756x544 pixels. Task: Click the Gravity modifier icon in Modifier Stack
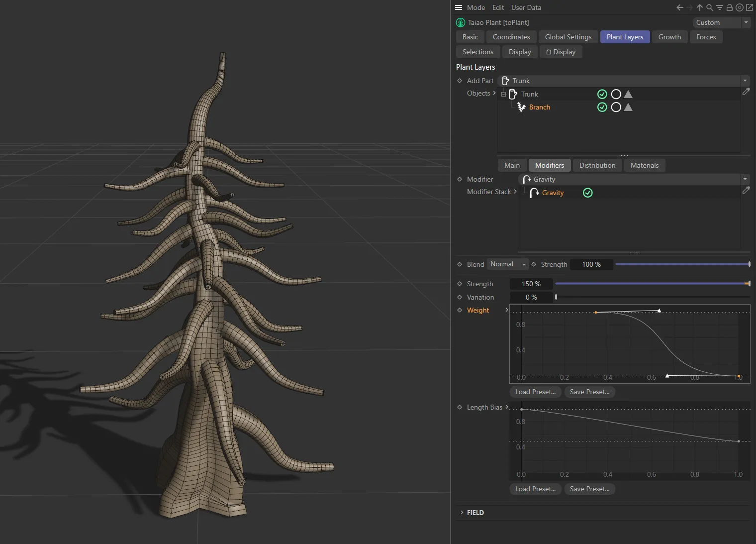(x=534, y=193)
